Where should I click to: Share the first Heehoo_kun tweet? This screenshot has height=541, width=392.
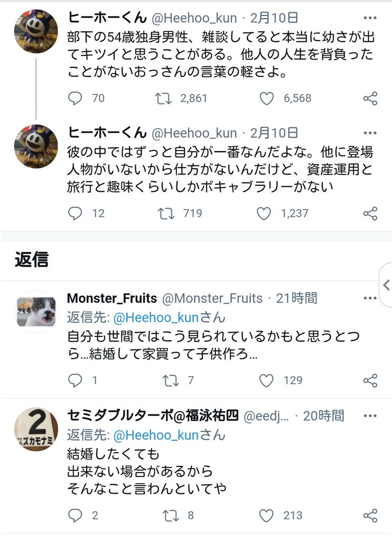pos(370,99)
